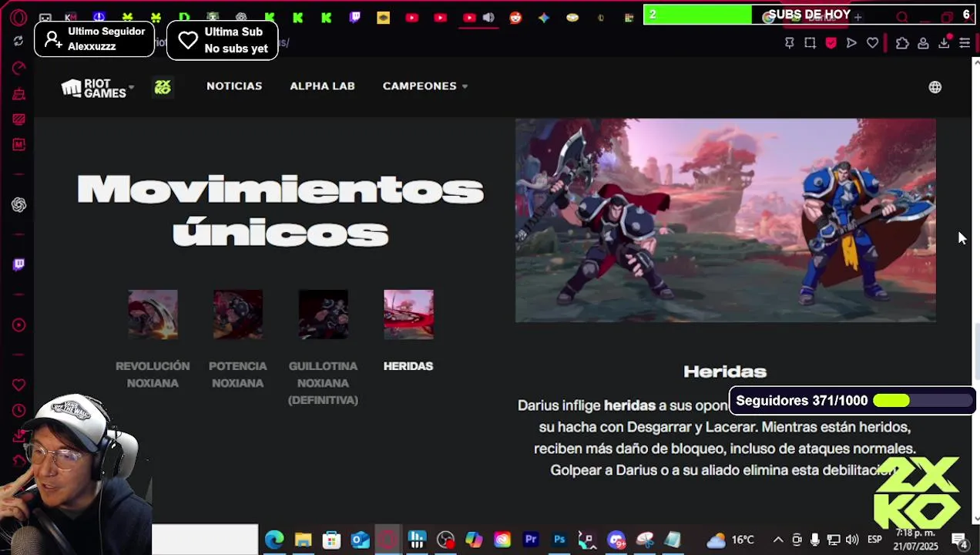This screenshot has height=555, width=980.
Task: Click the pin icon in browser toolbar
Action: click(x=789, y=43)
